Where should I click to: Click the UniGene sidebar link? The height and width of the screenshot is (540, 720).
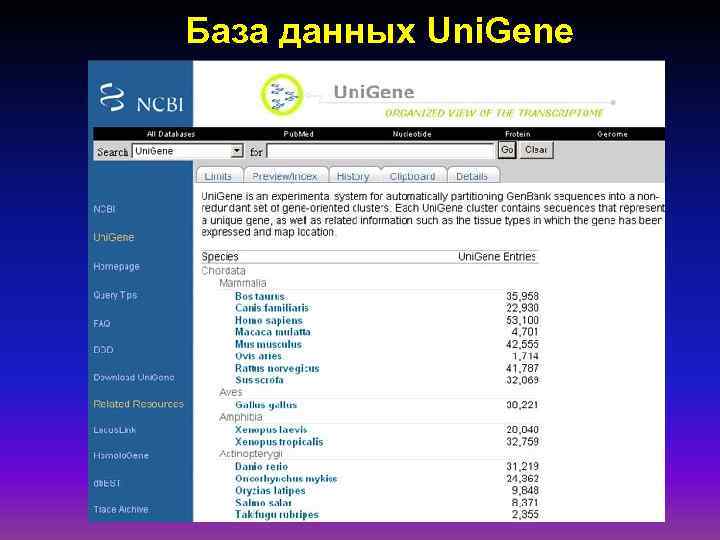pyautogui.click(x=113, y=237)
